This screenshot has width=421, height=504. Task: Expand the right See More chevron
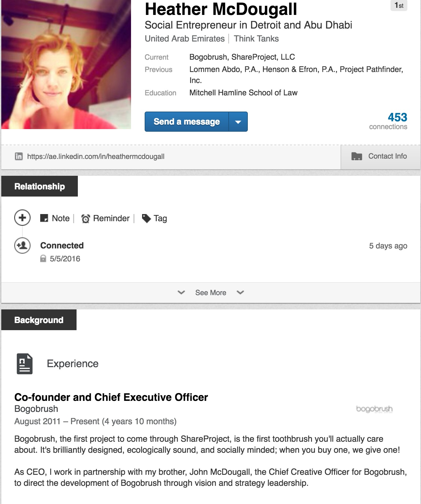pos(240,293)
